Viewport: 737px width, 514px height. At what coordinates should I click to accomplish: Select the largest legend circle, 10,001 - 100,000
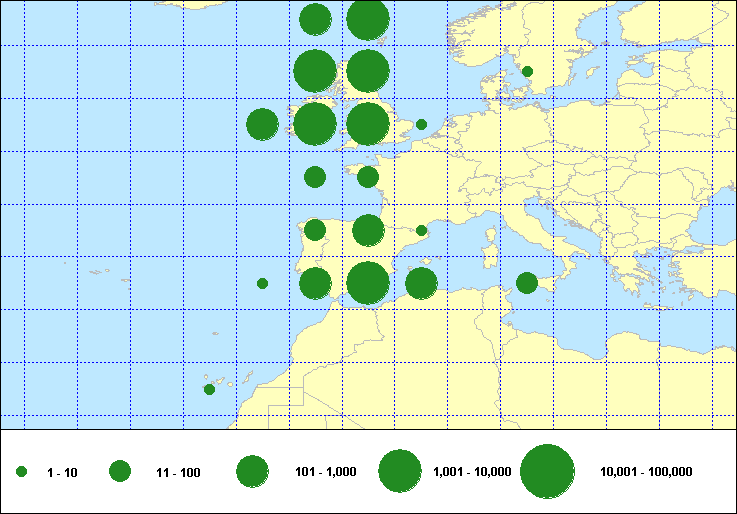pos(547,472)
